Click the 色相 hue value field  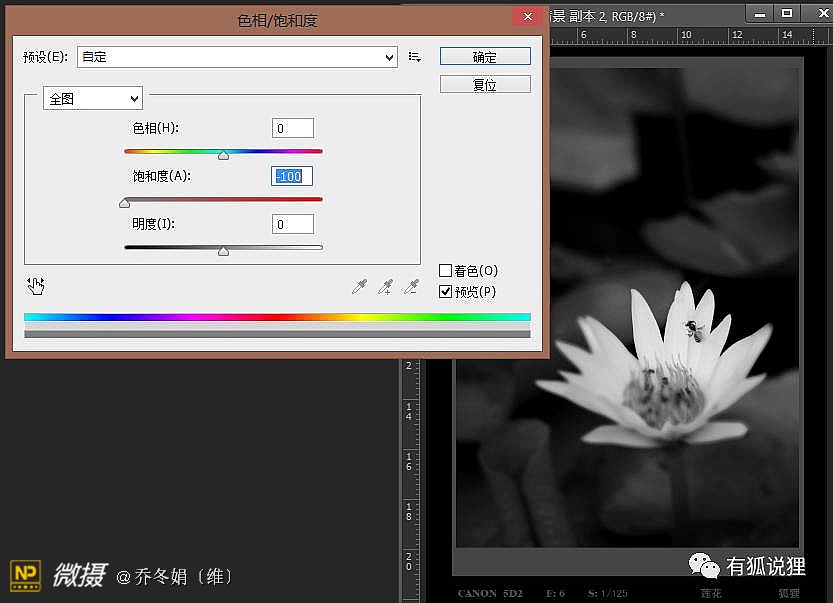[293, 128]
